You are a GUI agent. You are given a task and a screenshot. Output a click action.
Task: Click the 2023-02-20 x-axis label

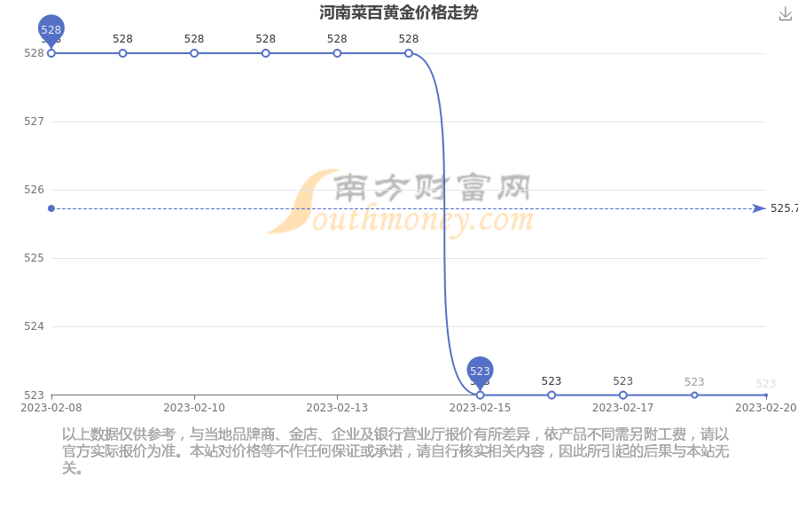coord(766,408)
